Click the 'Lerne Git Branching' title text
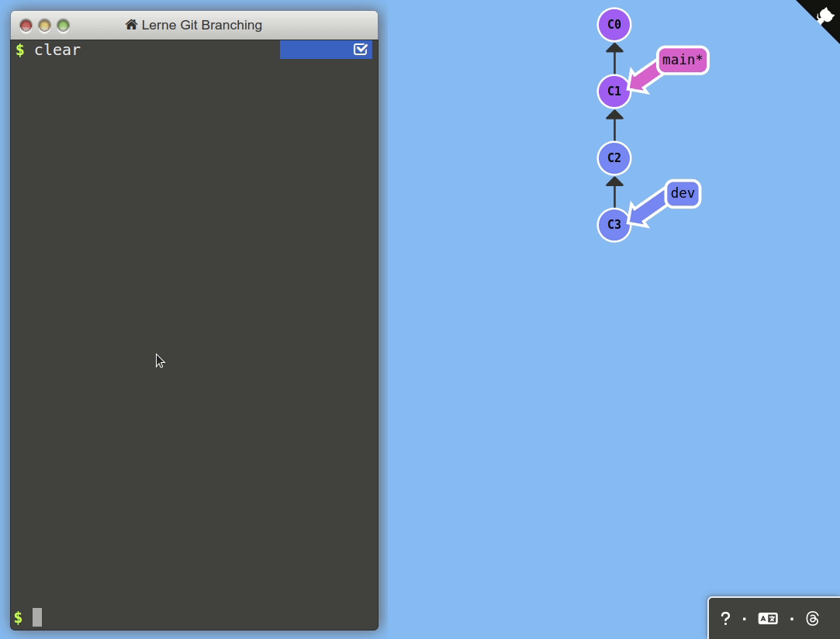Screen dimensions: 840x639 pos(202,26)
